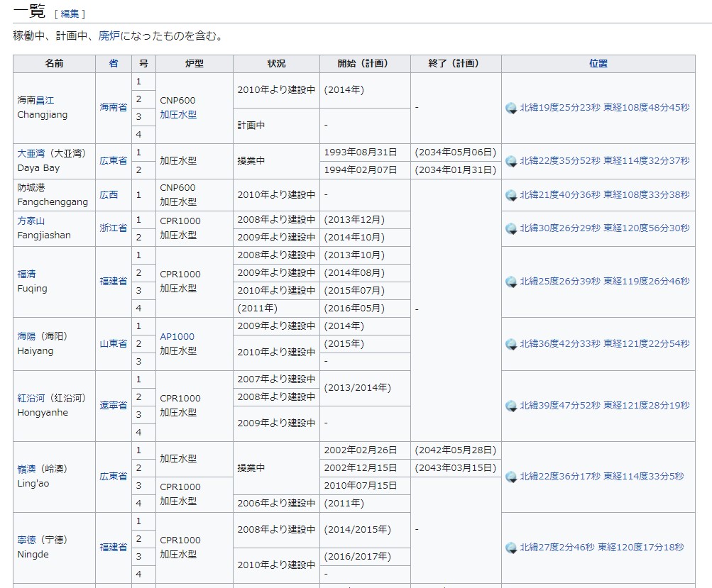
Task: Open the 加圧水型 link in Changjiang row
Action: click(x=178, y=115)
